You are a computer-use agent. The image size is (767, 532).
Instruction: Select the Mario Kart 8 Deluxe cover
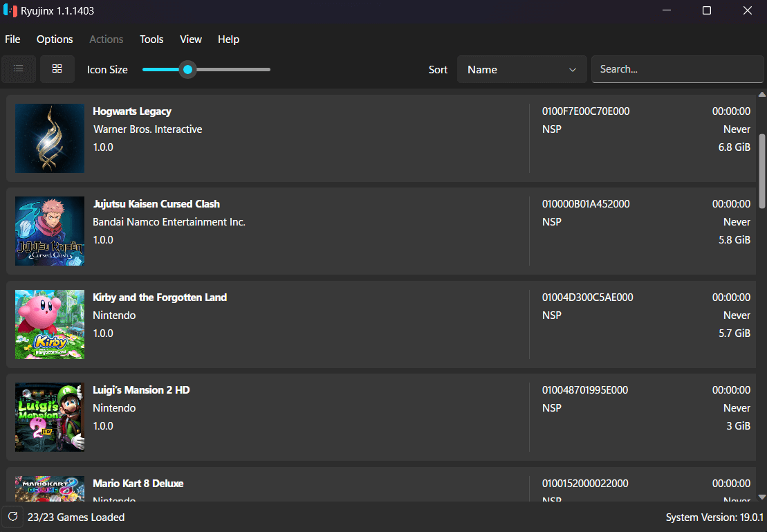[x=49, y=488]
